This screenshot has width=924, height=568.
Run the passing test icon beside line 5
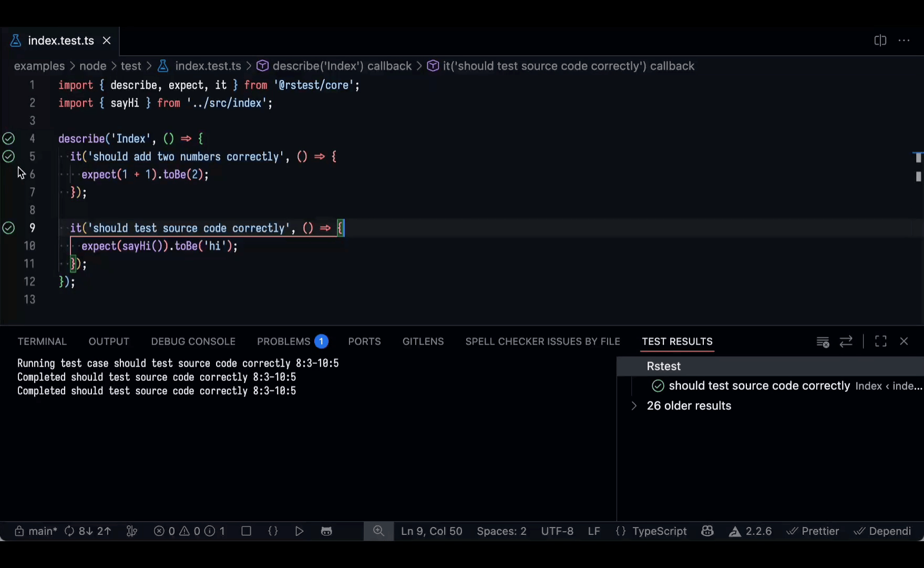click(x=8, y=156)
